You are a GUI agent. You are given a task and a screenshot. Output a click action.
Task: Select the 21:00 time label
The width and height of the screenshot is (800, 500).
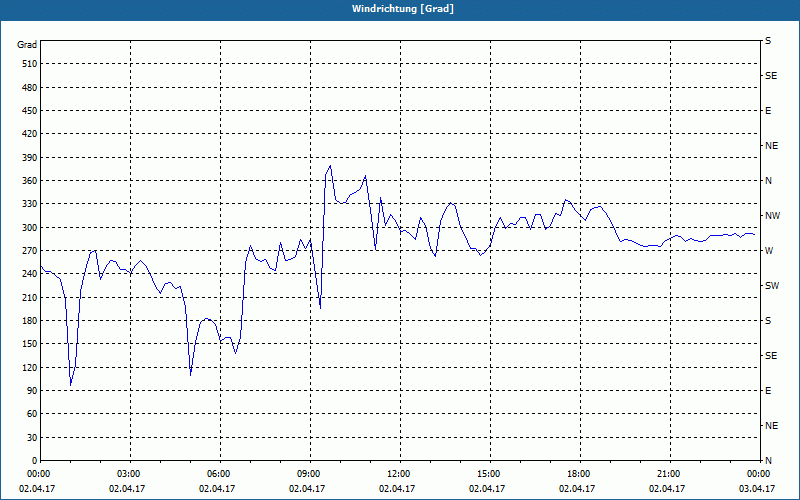(670, 474)
